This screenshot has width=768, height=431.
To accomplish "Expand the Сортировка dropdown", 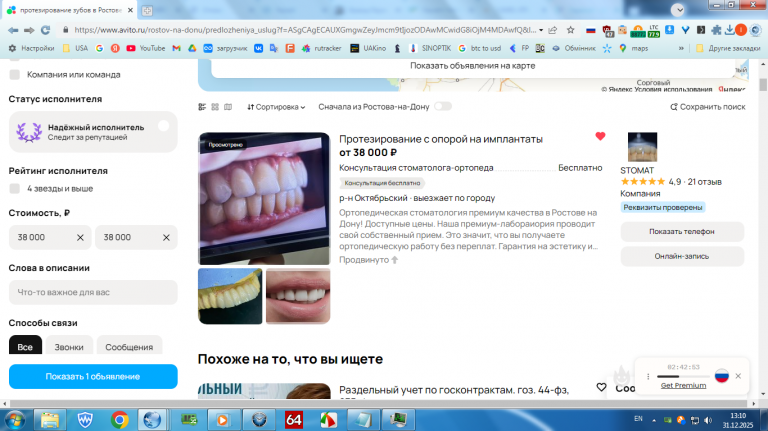I will [x=276, y=107].
